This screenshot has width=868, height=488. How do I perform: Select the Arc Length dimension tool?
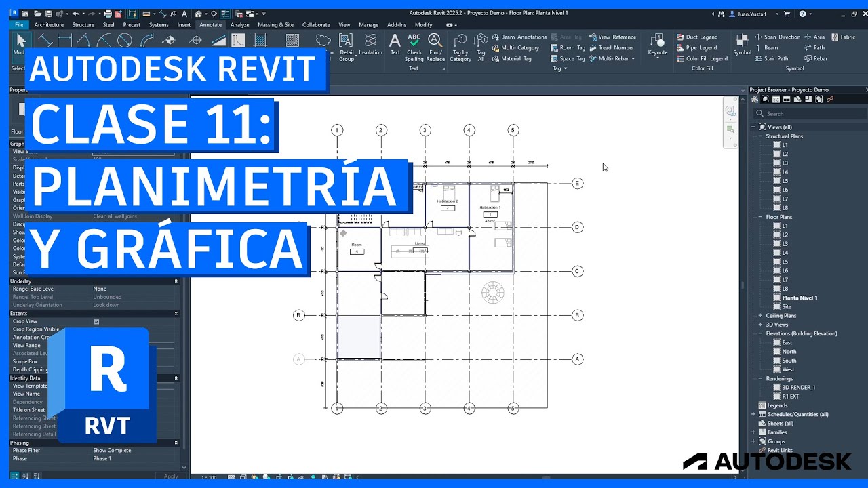tap(146, 40)
